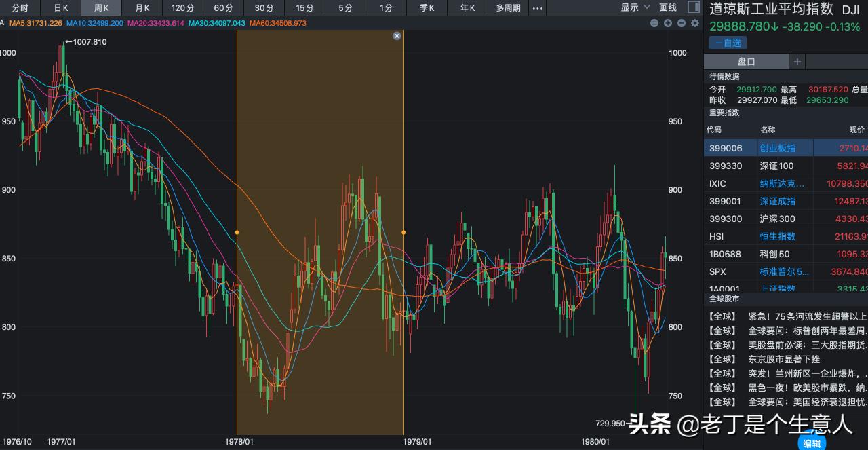868x450 pixels.
Task: Add a new panel tab with plus icon
Action: click(797, 62)
